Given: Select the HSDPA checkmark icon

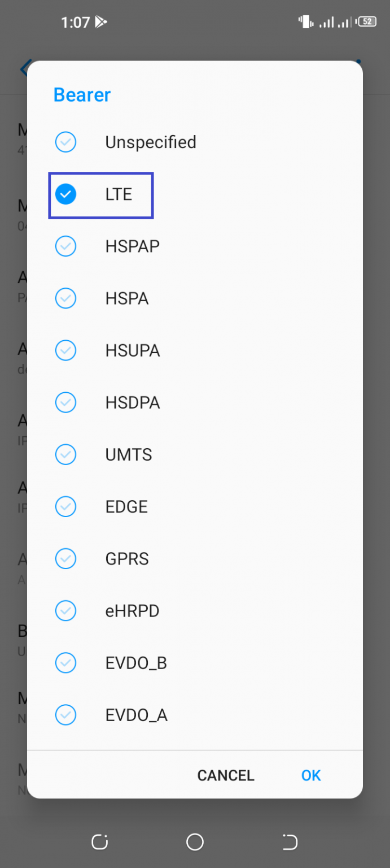Looking at the screenshot, I should [66, 403].
